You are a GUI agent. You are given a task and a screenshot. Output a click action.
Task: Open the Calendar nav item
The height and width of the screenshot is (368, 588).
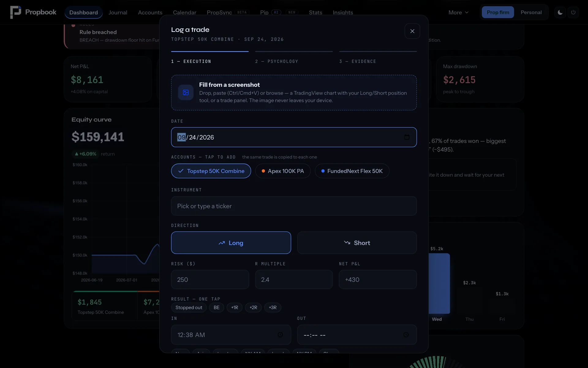(x=185, y=12)
